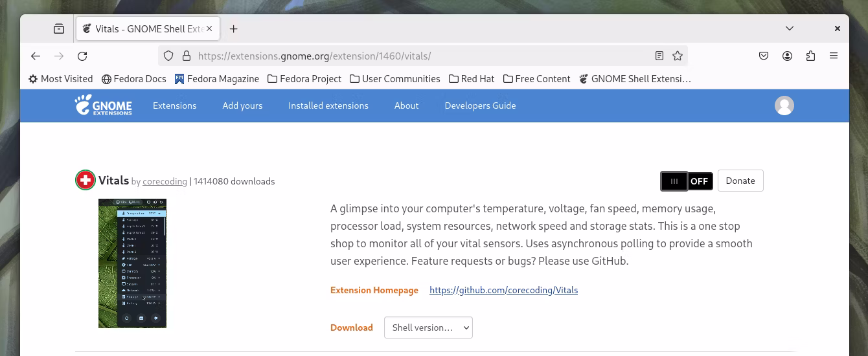
Task: Click the Vitals extension screenshot thumbnail
Action: (x=132, y=263)
